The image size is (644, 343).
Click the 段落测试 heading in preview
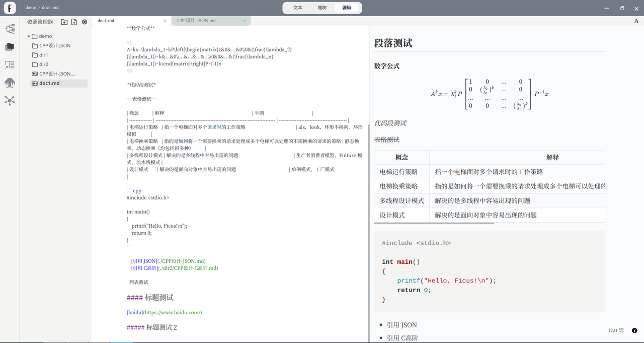tap(393, 43)
